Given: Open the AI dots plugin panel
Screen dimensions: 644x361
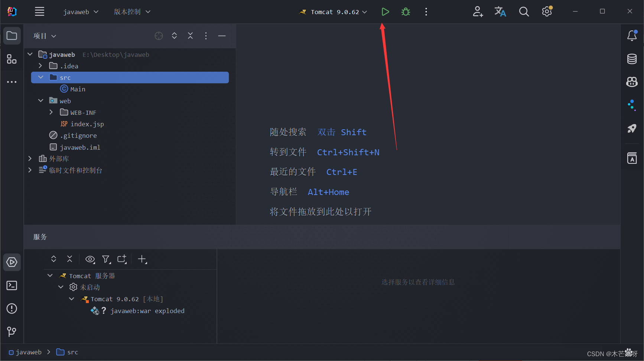Looking at the screenshot, I should tap(632, 105).
